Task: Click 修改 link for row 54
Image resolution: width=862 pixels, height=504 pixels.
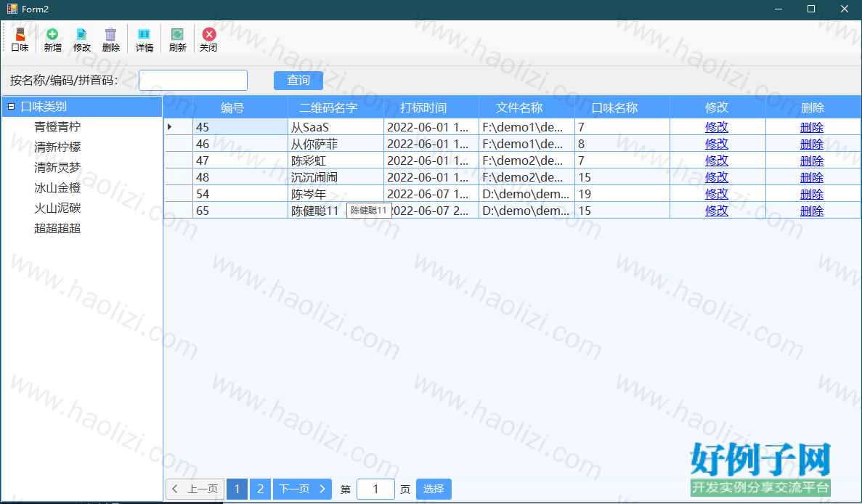Action: pos(716,194)
